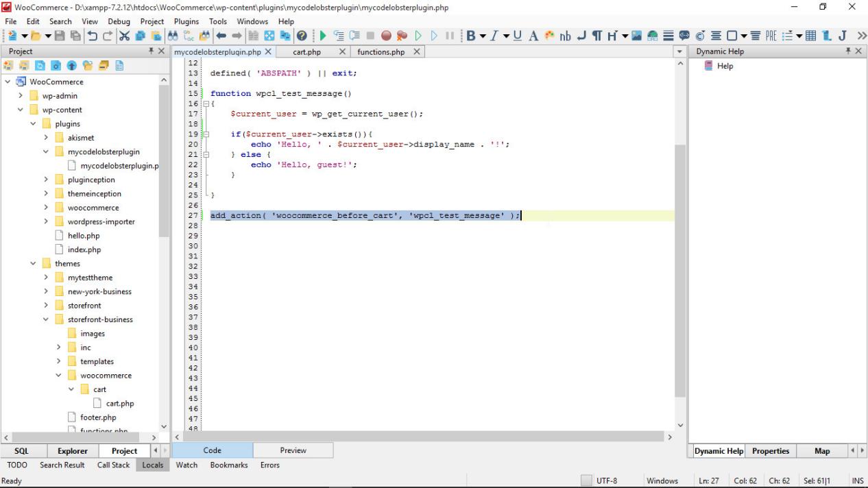Click the Italic I formatting icon

494,36
